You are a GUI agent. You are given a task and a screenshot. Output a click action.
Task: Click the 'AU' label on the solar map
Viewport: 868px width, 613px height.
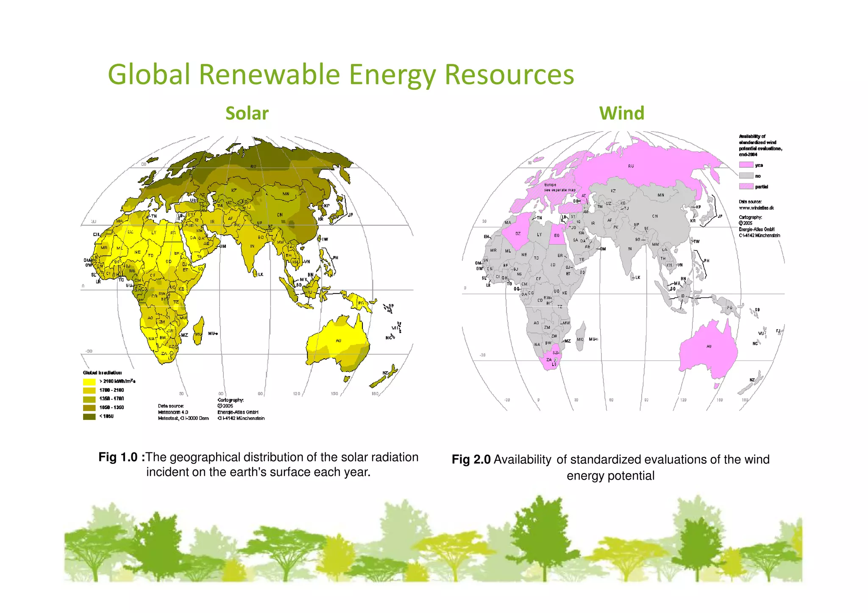click(x=338, y=341)
